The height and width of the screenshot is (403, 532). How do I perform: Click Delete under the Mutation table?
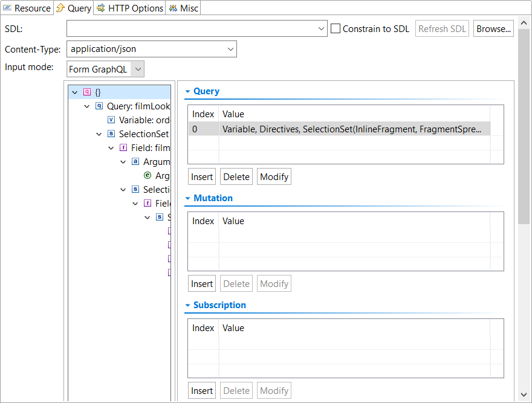[x=236, y=283]
